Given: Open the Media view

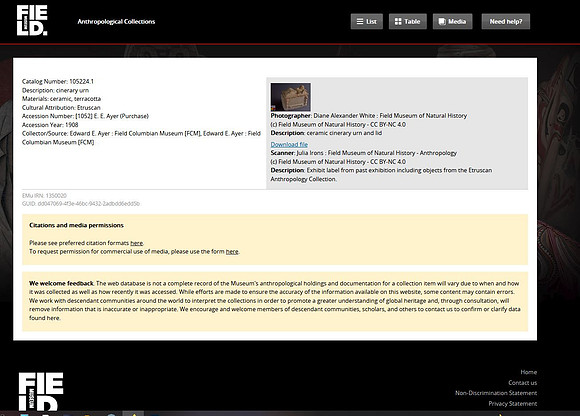Looking at the screenshot, I should (452, 21).
